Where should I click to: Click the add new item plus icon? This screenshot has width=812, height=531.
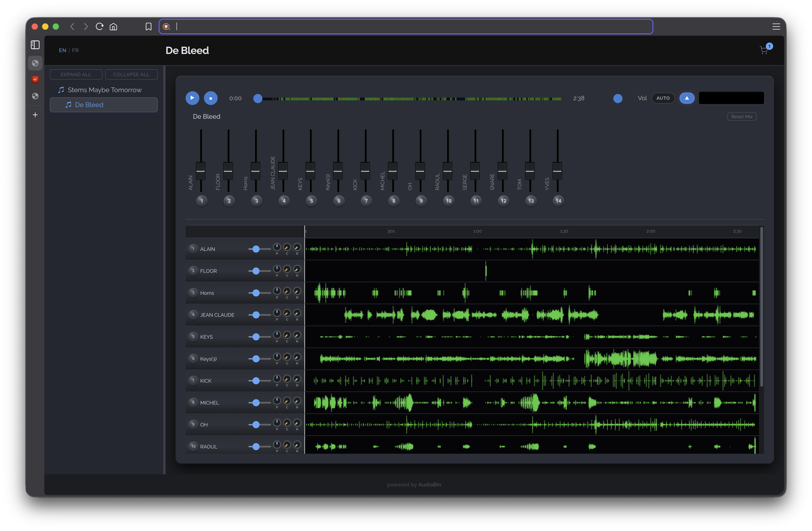(x=35, y=115)
